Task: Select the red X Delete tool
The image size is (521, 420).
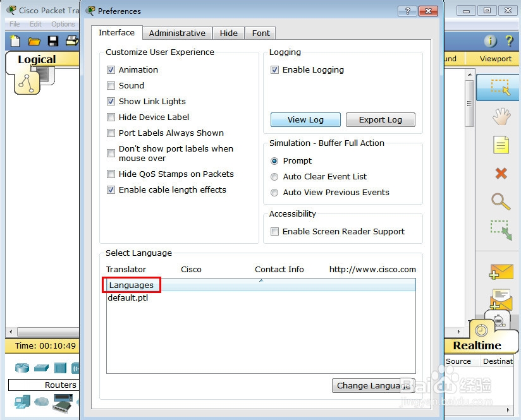Action: point(501,173)
